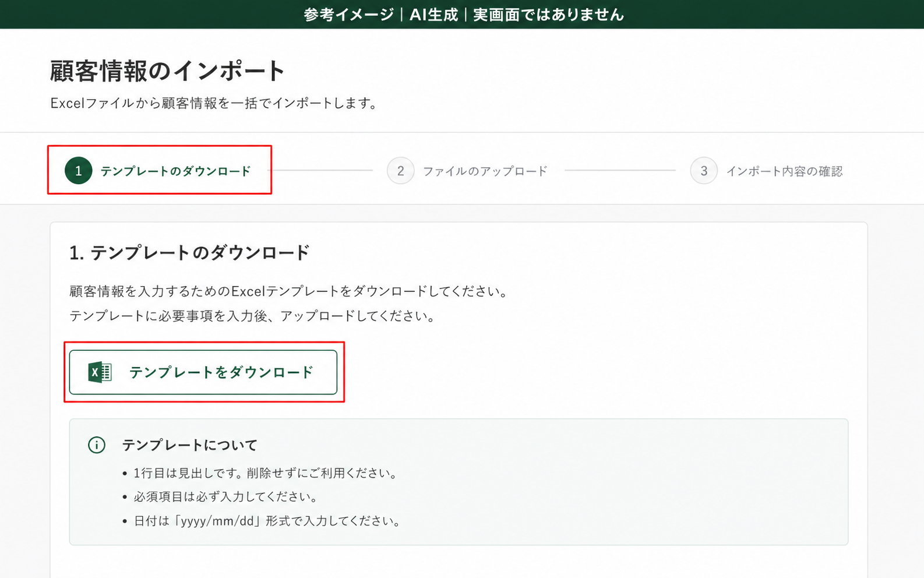Image resolution: width=924 pixels, height=578 pixels.
Task: Click the note 必須項目は必ず入力してください。
Action: coord(227,497)
